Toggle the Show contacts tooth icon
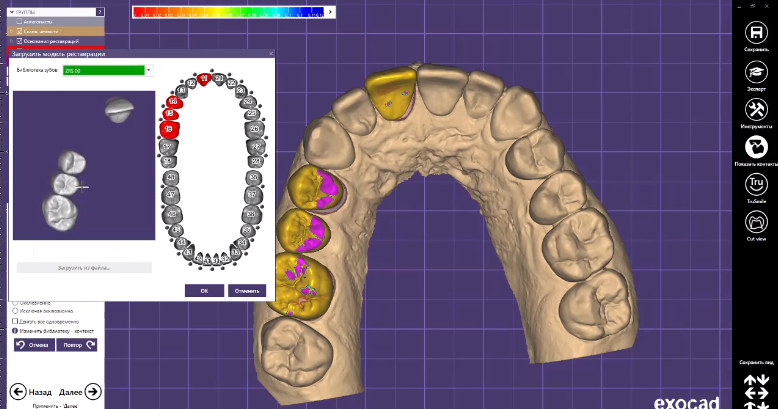This screenshot has width=778, height=409. pos(756,148)
